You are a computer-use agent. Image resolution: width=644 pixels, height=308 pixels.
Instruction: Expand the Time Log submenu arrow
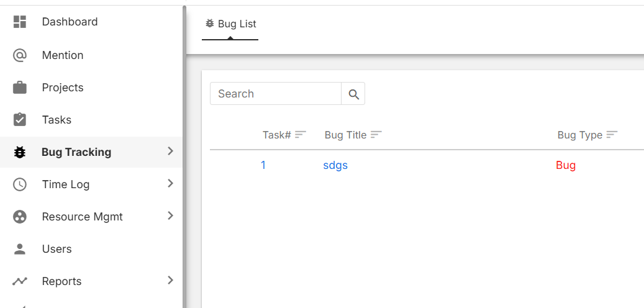[171, 184]
